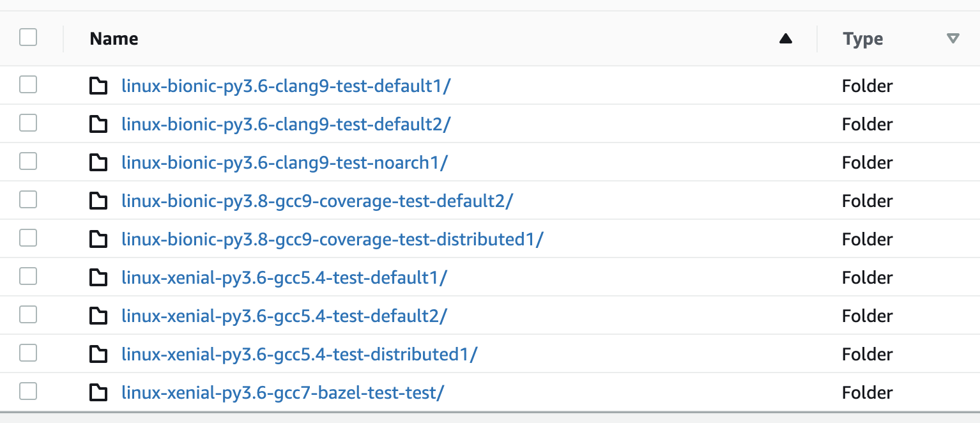Screen dimensions: 980x423
Task: Click folder icon for gcc9-coverage-test-distributed1 row
Action: pyautogui.click(x=98, y=239)
